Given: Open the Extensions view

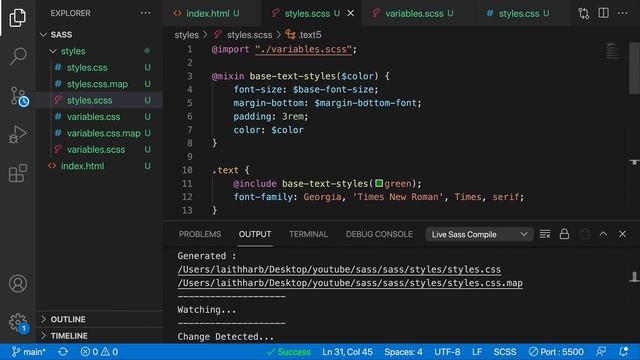Looking at the screenshot, I should click(18, 173).
